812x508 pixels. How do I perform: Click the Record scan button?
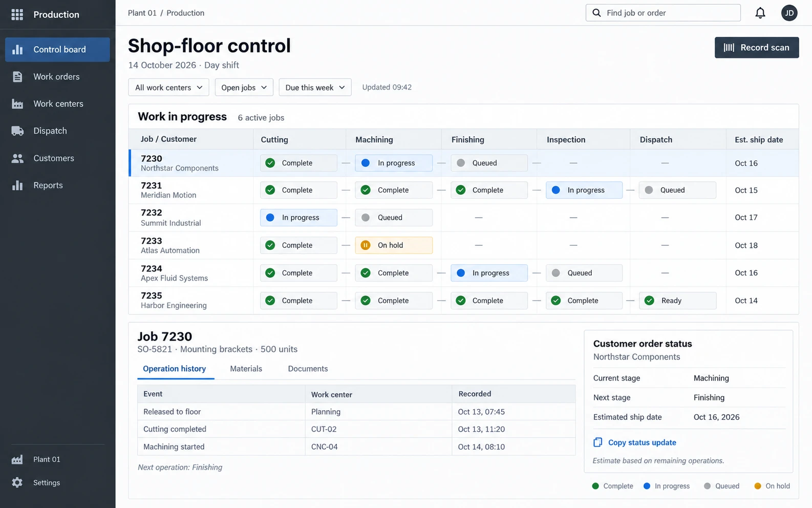[x=757, y=48]
